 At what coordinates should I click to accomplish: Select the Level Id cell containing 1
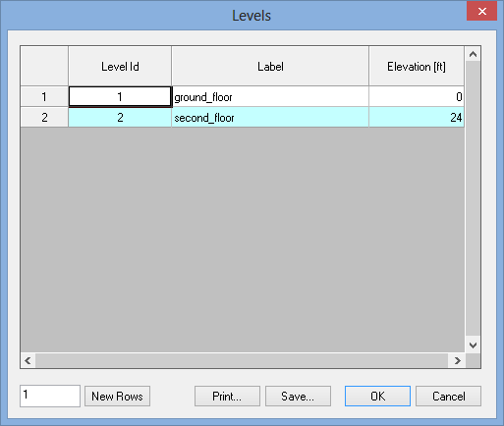click(x=120, y=96)
